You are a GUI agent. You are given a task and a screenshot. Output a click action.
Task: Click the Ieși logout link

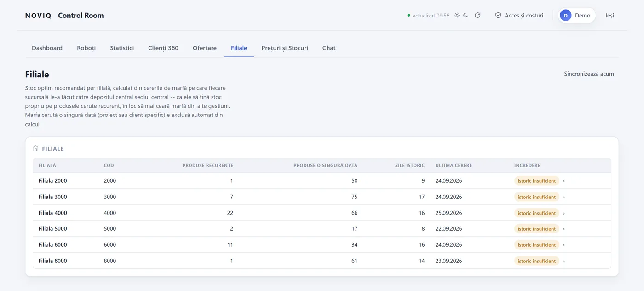pos(609,15)
